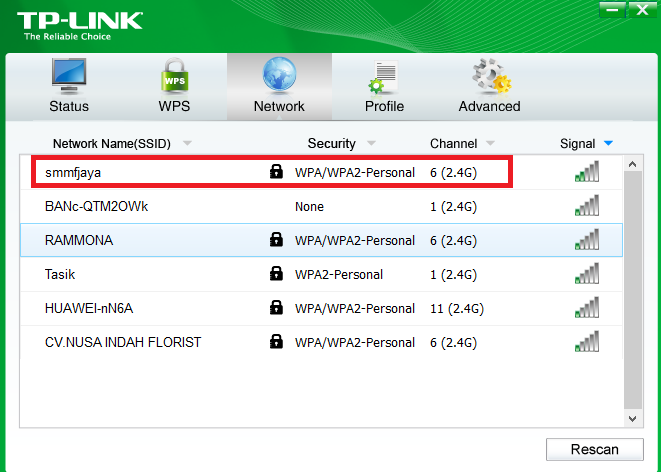
Task: Minimize the TP-LINK utility window
Action: point(612,9)
